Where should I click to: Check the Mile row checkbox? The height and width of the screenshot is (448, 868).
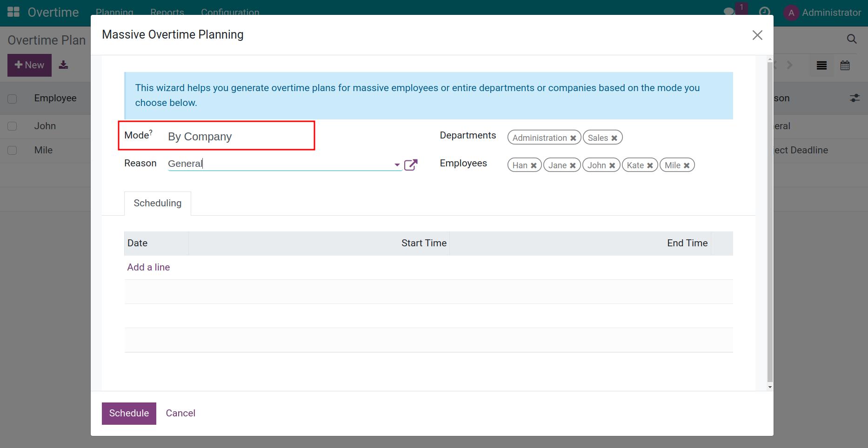tap(13, 151)
